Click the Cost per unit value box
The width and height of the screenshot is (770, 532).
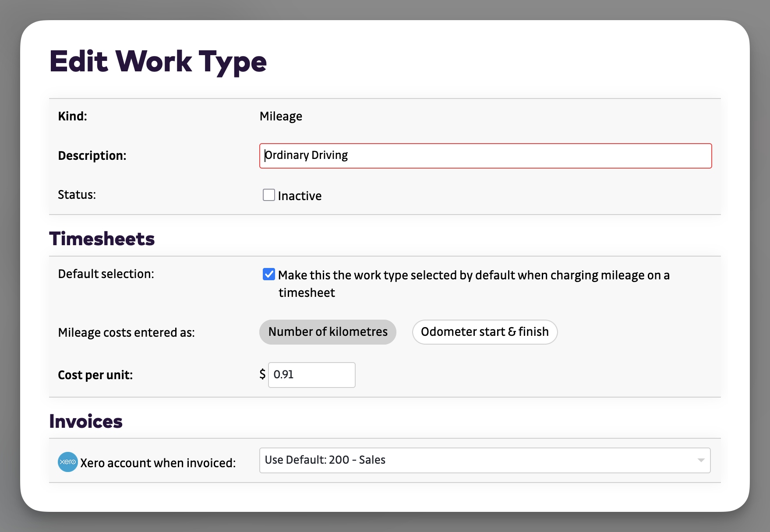pos(311,375)
